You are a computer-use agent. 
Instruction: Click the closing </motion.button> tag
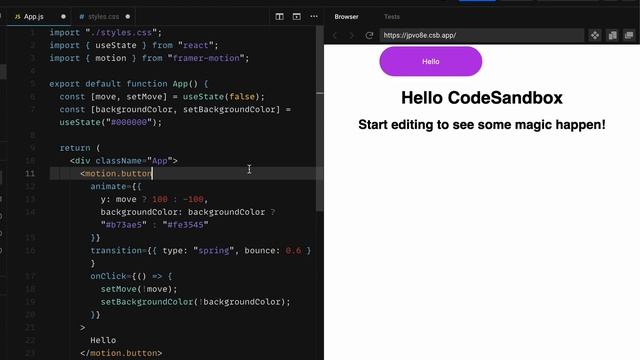pyautogui.click(x=121, y=353)
